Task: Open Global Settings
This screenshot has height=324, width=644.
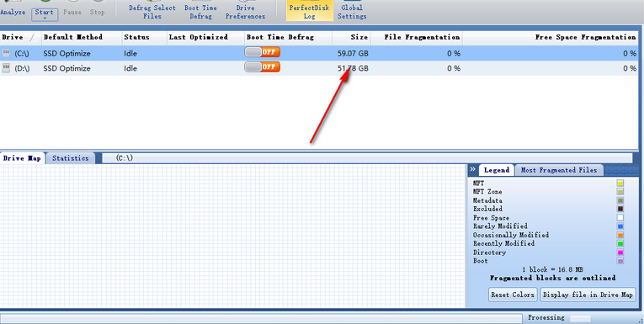Action: coord(352,12)
